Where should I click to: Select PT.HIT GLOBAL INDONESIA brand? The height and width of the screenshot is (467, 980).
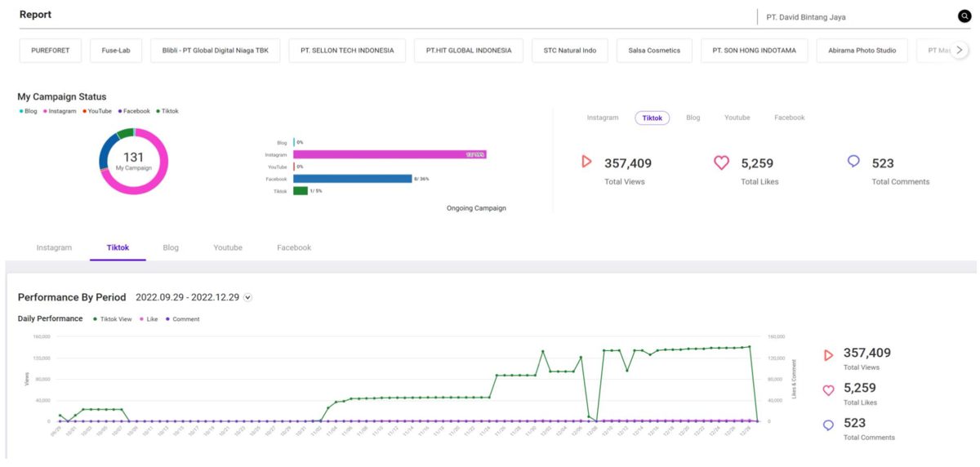[x=469, y=51]
